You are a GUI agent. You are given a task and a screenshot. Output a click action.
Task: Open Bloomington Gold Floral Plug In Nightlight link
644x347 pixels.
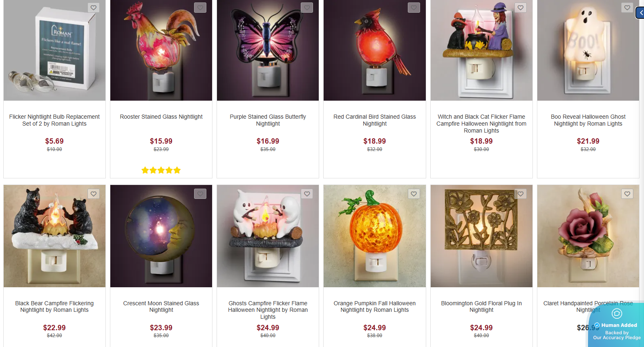coord(481,306)
